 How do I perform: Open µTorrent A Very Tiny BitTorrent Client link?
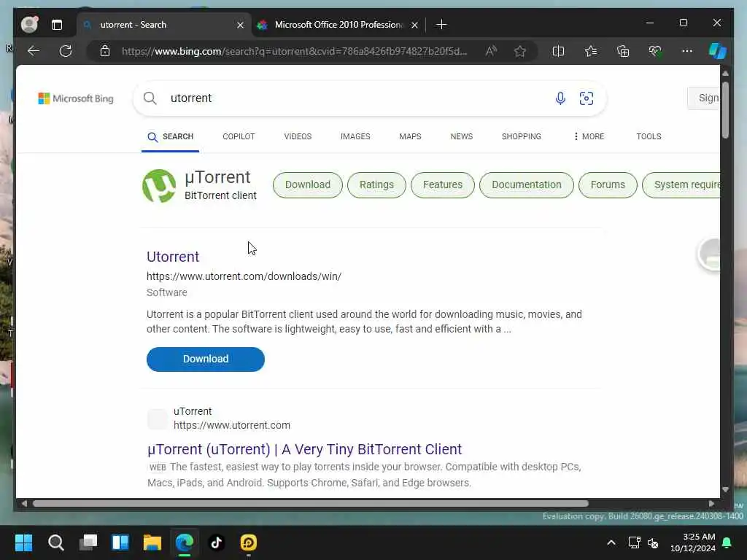click(304, 449)
